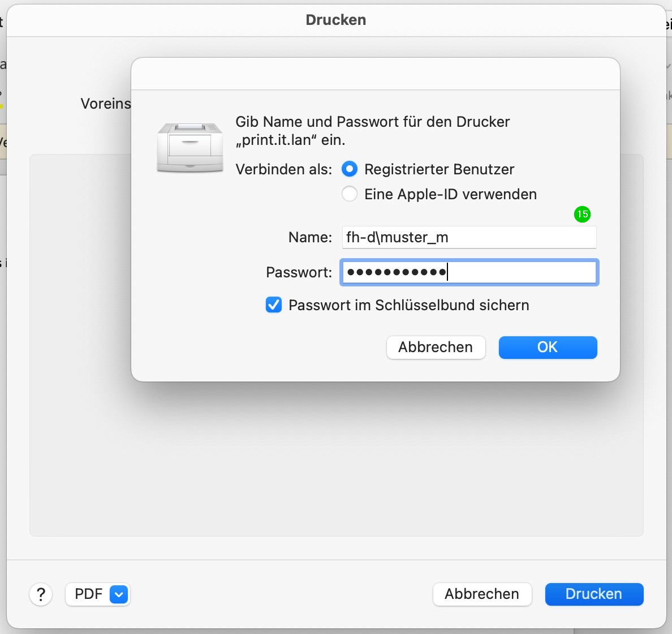Expand the PDF dropdown arrow
Image resolution: width=672 pixels, height=634 pixels.
point(119,594)
